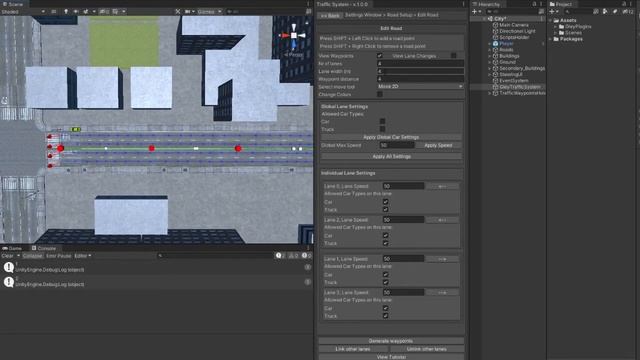Open the Gizmos dropdown

(209, 11)
